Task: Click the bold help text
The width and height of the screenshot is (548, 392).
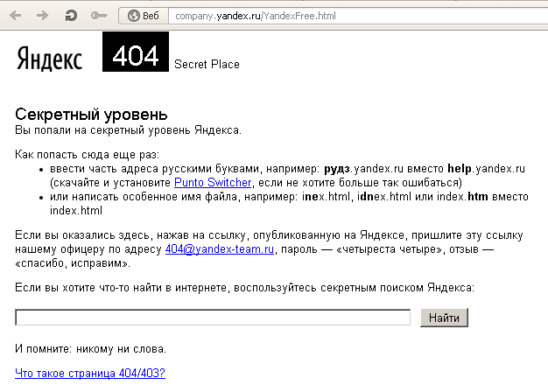Action: click(x=460, y=169)
